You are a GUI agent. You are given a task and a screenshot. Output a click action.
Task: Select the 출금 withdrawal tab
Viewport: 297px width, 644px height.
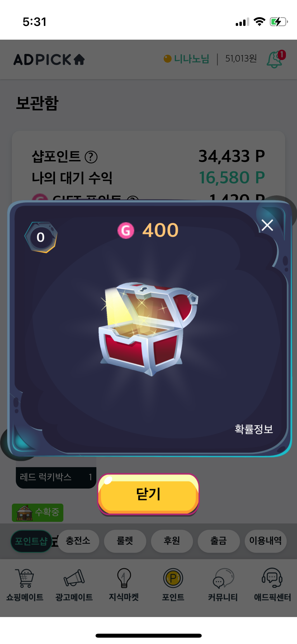[x=219, y=541]
